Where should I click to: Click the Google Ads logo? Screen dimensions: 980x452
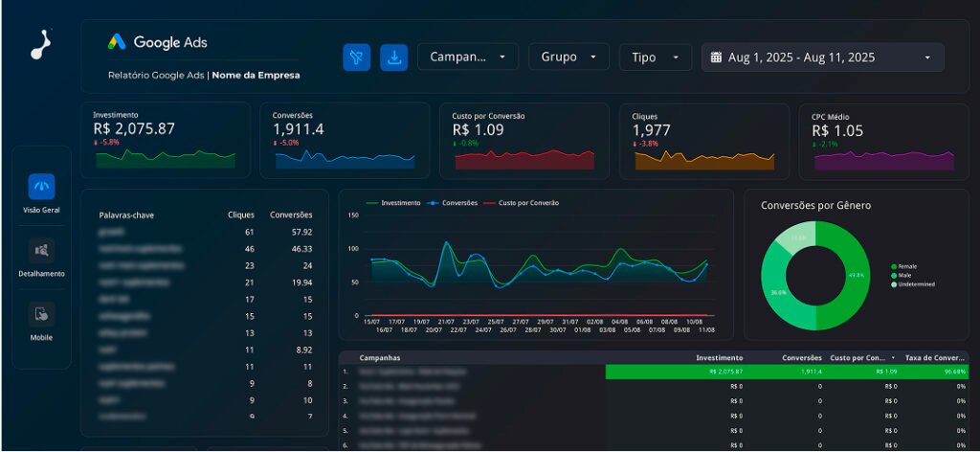pos(158,42)
